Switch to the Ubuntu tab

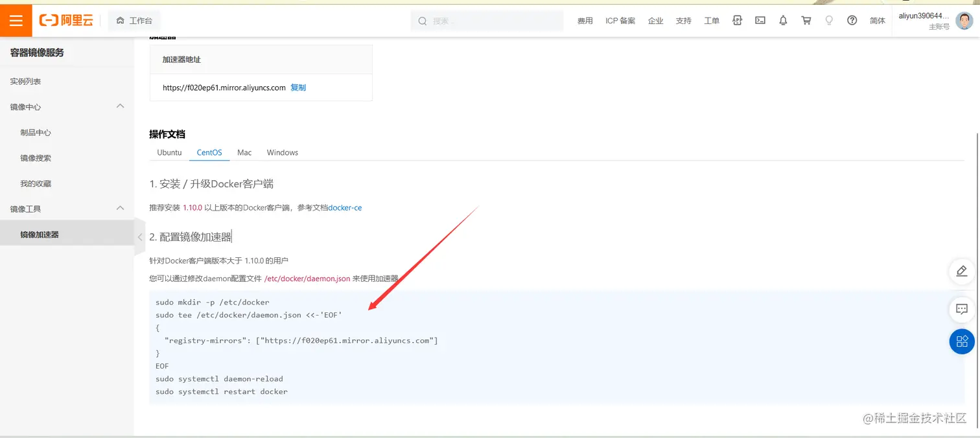[169, 152]
